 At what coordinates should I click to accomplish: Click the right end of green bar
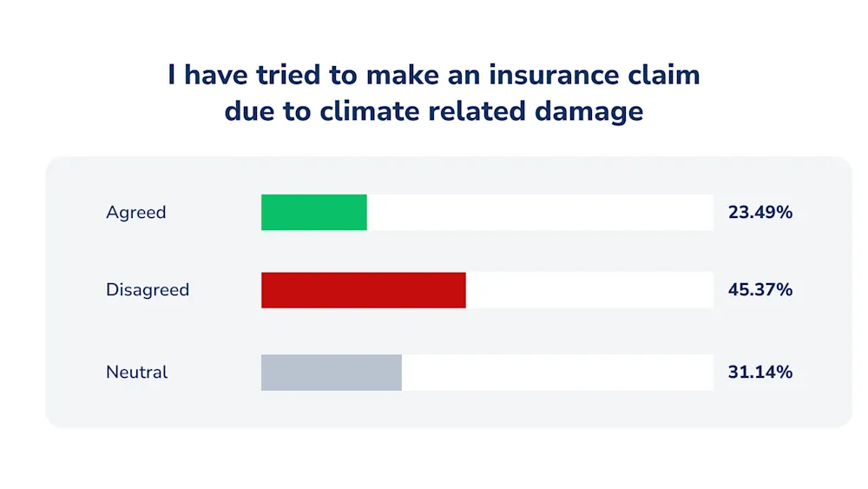tap(365, 212)
